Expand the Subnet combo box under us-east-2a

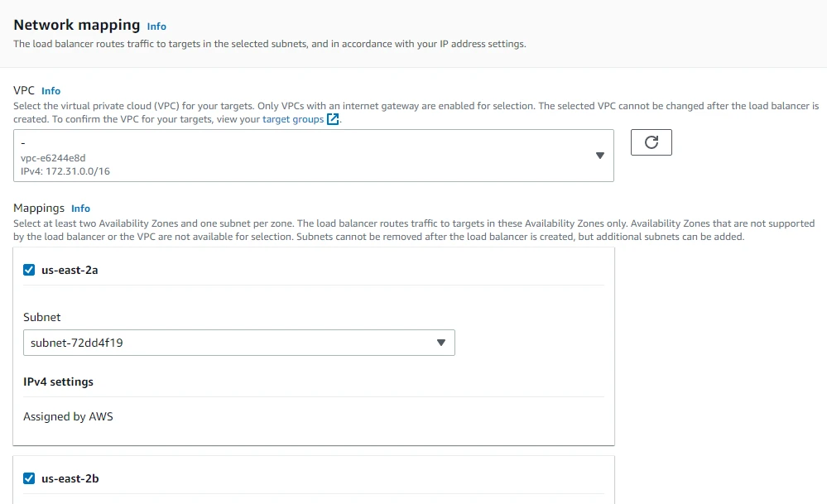coord(239,342)
